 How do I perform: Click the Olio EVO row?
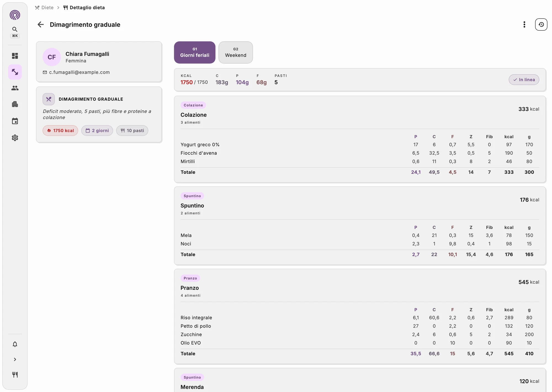(360, 343)
